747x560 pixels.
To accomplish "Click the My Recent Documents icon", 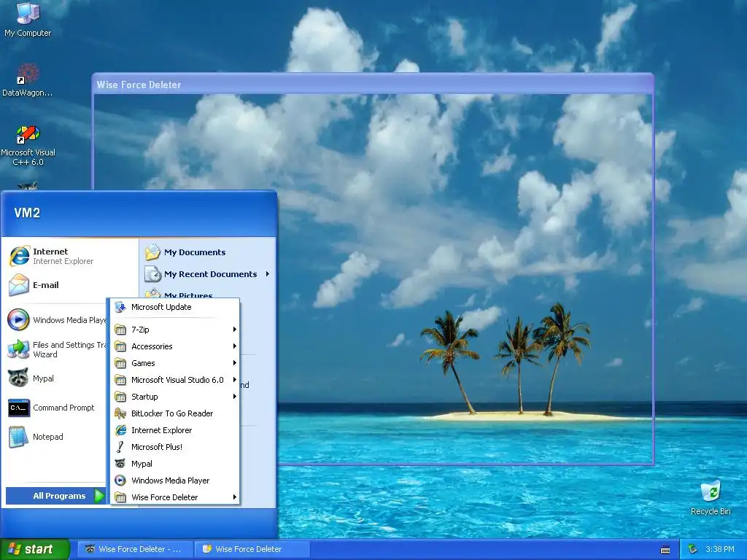I will (x=153, y=274).
